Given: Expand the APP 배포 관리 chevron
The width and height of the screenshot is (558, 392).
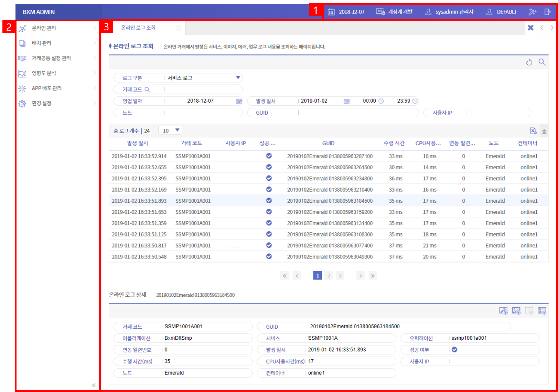Looking at the screenshot, I should [x=94, y=88].
